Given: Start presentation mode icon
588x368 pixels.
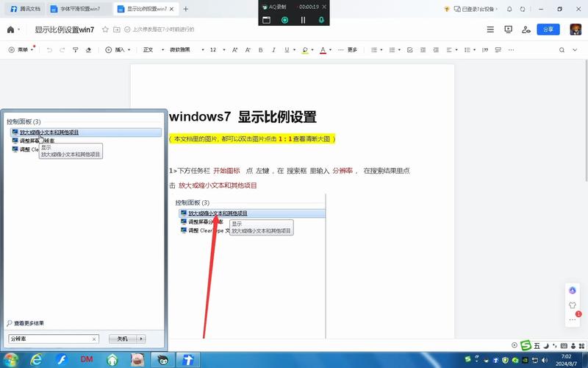Looking at the screenshot, I should pyautogui.click(x=508, y=29).
